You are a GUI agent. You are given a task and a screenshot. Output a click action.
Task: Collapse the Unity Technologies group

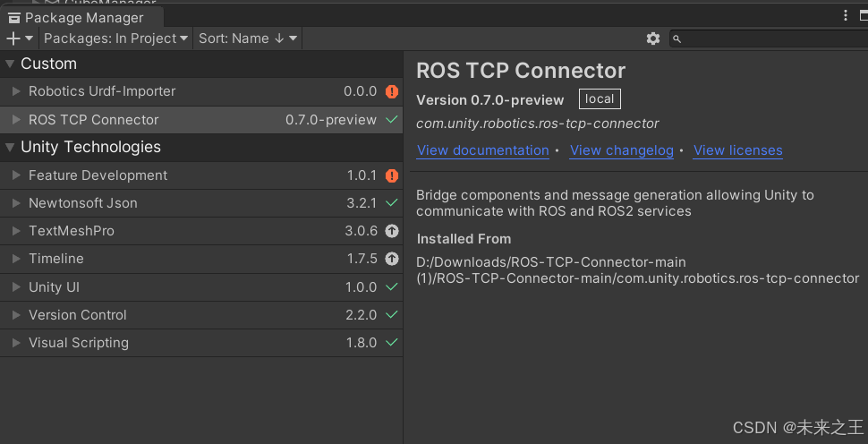(10, 147)
